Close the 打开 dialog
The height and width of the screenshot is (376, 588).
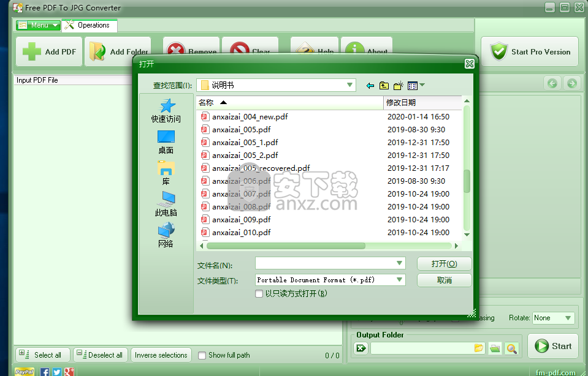(470, 64)
